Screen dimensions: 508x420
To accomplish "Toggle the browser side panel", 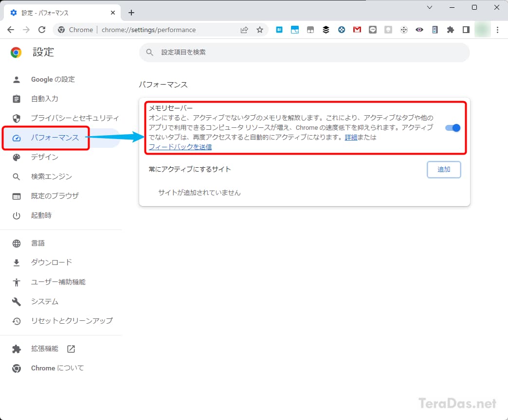I will pyautogui.click(x=466, y=30).
